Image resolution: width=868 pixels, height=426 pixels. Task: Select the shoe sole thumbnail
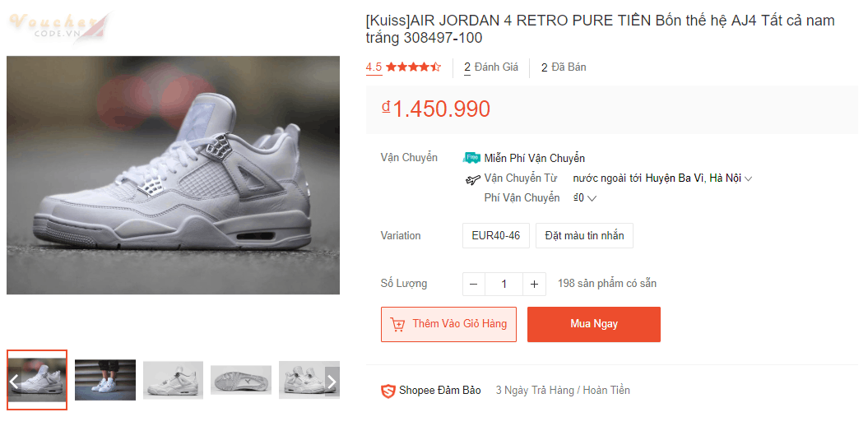241,380
